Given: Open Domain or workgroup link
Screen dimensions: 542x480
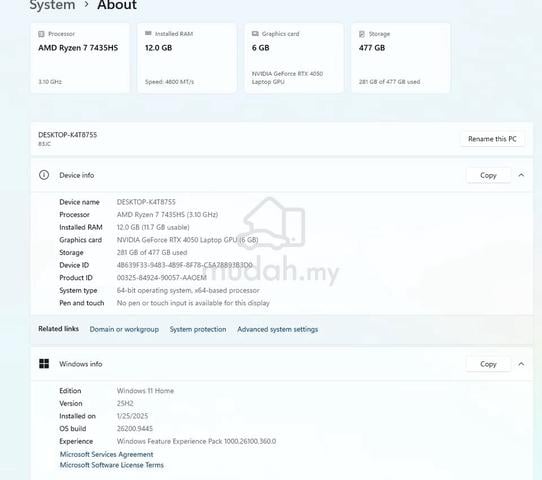Looking at the screenshot, I should (124, 329).
